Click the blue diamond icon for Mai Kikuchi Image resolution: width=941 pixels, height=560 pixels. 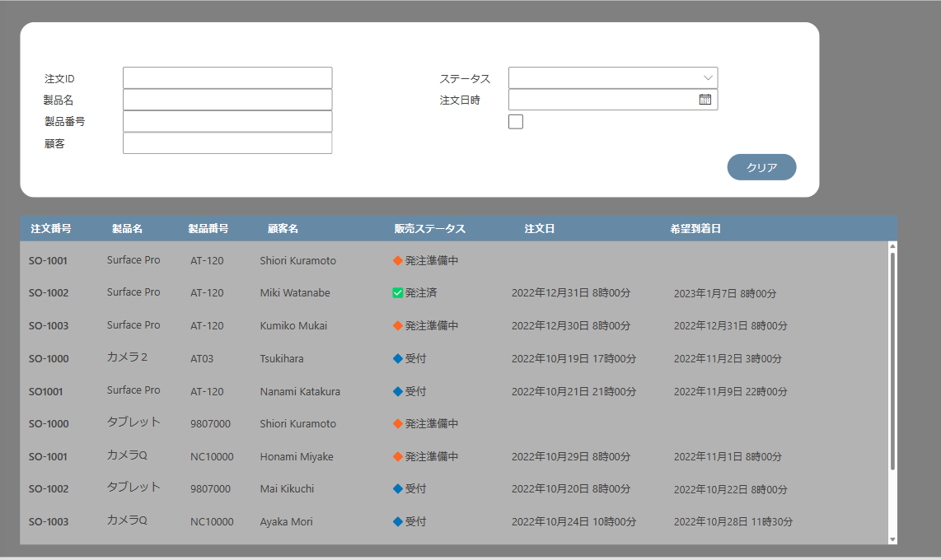point(397,488)
